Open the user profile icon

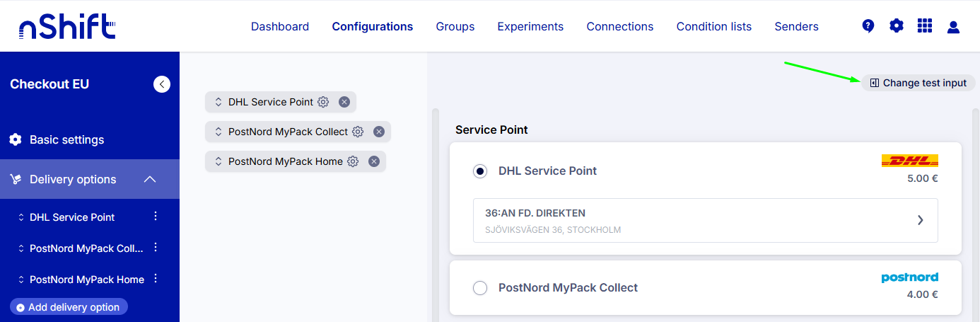(x=953, y=27)
